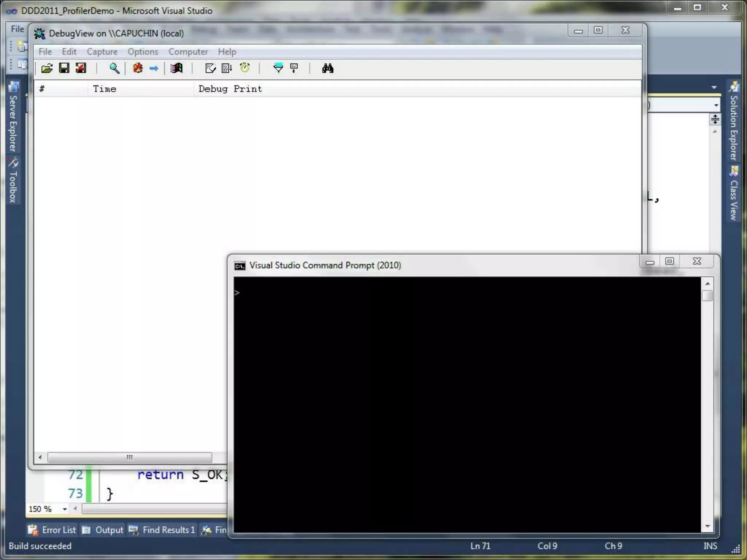Viewport: 747px width, 560px height.
Task: Open the Capture menu in DebugView
Action: click(x=102, y=52)
